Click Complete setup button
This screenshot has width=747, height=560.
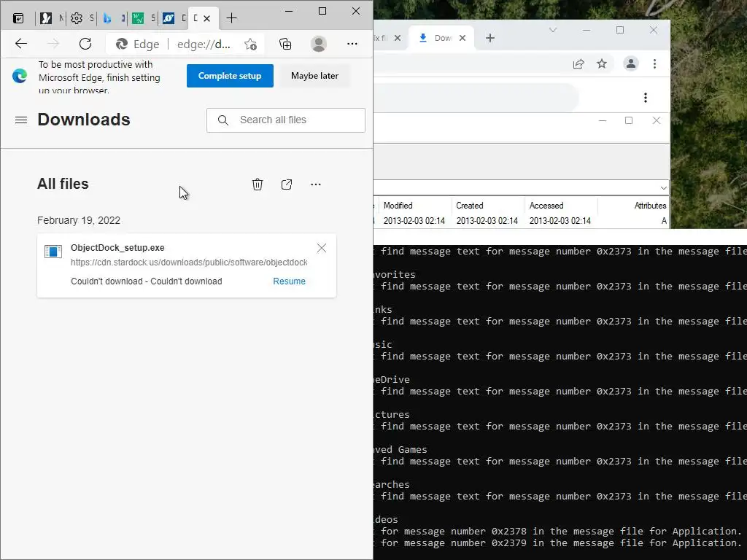(x=230, y=76)
